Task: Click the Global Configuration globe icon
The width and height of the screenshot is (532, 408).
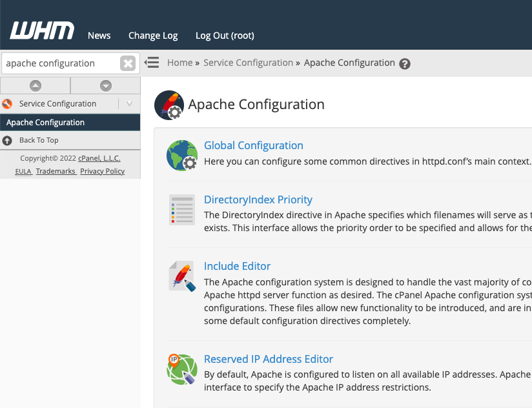Action: [x=181, y=155]
